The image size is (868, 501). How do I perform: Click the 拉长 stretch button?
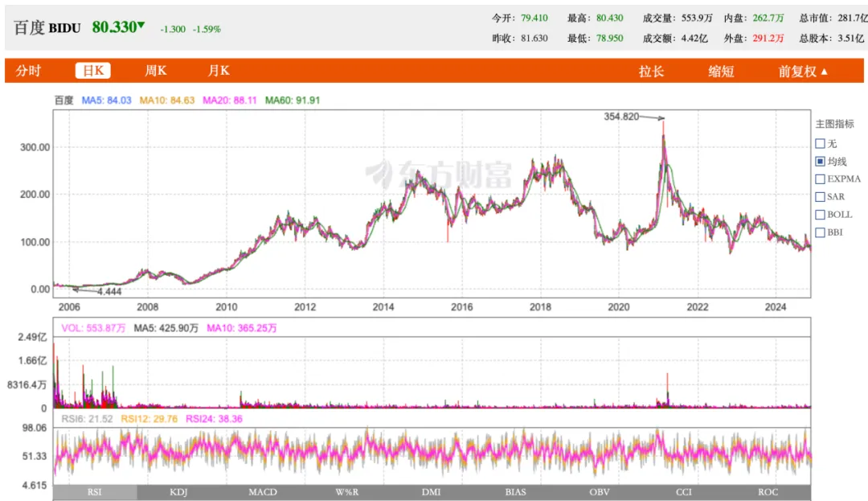(651, 72)
